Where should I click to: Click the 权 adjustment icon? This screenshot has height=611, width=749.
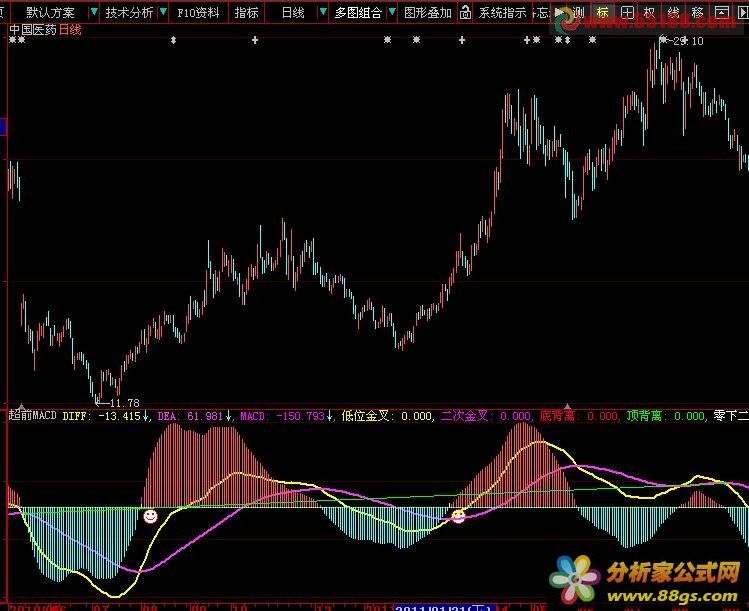point(650,12)
